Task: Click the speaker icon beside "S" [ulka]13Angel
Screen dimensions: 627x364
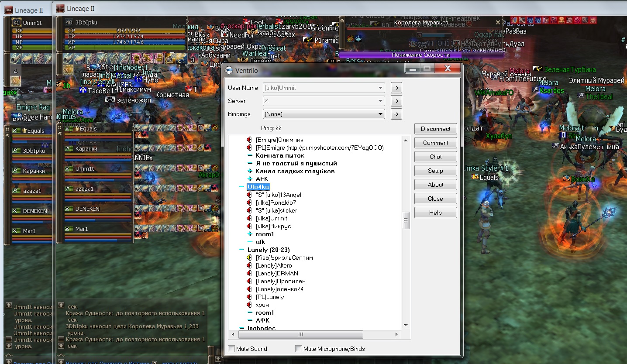Action: point(249,195)
